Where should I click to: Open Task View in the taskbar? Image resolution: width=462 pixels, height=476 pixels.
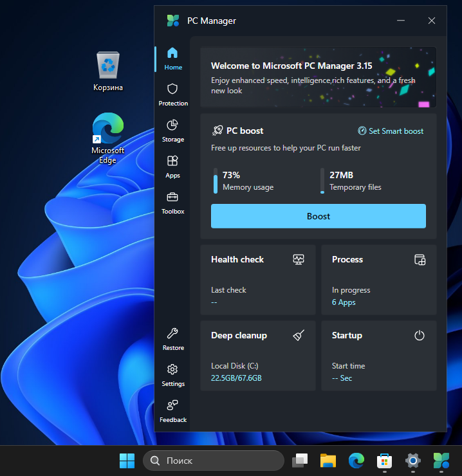[300, 461]
